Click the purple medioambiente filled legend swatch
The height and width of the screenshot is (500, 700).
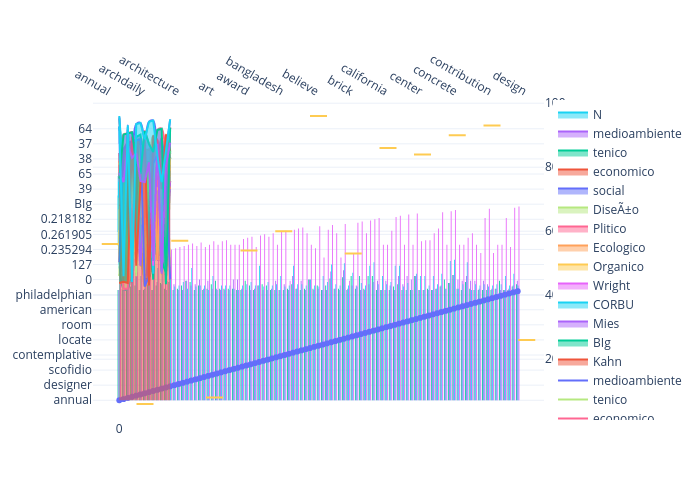coord(572,133)
